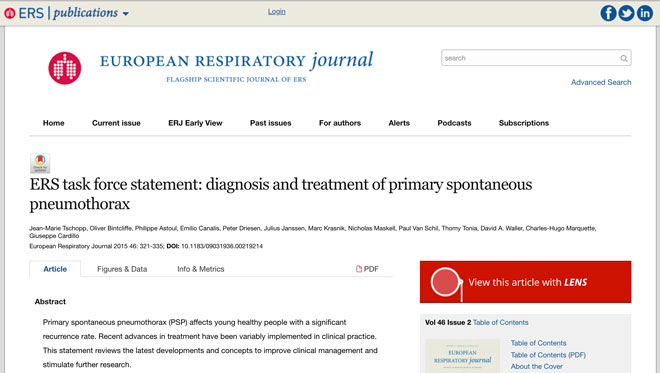The image size is (660, 373).
Task: Click the magnifier search icon
Action: 624,59
